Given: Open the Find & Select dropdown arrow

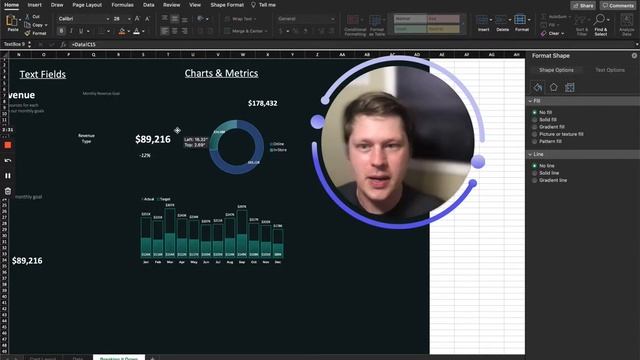Looking at the screenshot, I should (x=608, y=20).
